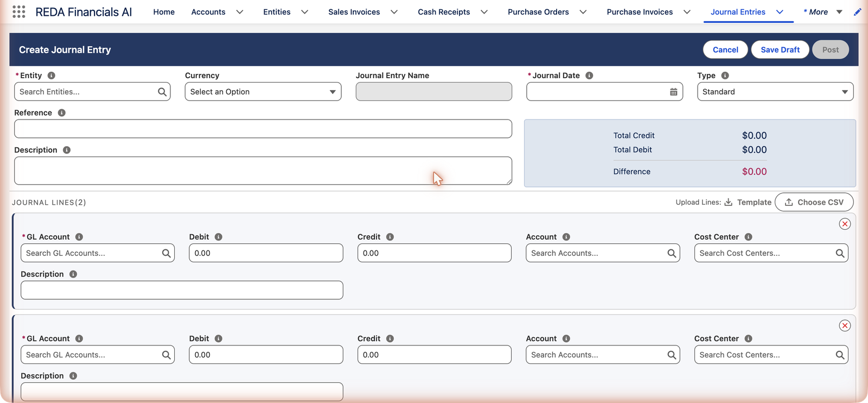Open the App Launcher dots grid
The height and width of the screenshot is (403, 868).
point(18,12)
